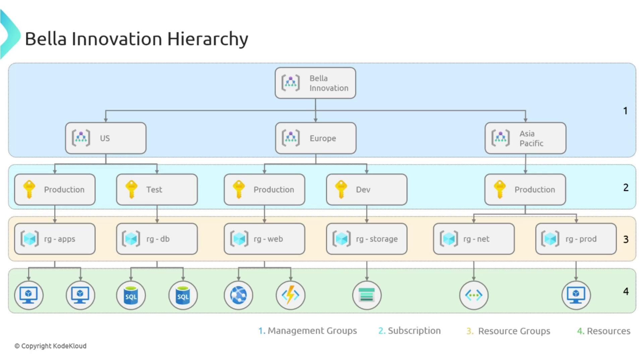Select the virtual machine under rg - prod
644x362 pixels.
(x=576, y=295)
